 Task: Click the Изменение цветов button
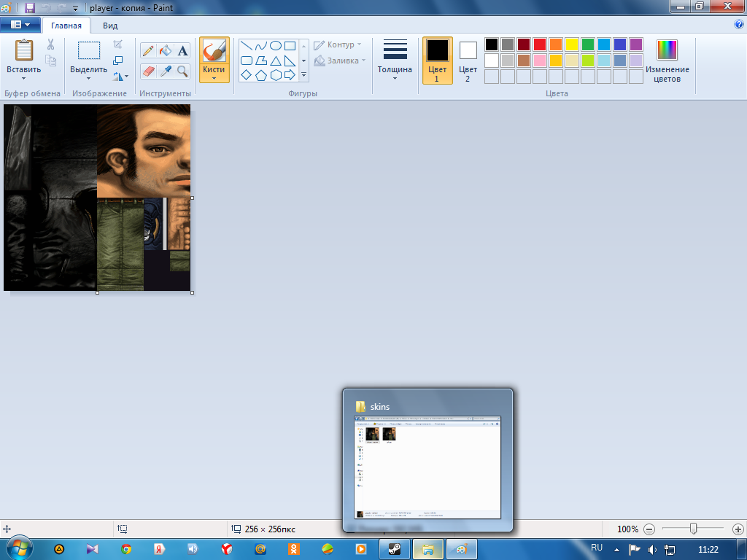[667, 61]
